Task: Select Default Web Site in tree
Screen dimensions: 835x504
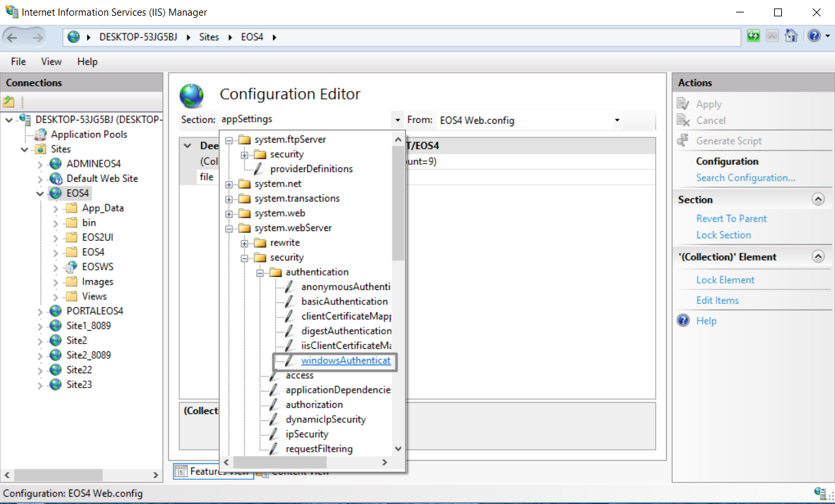Action: [x=102, y=178]
